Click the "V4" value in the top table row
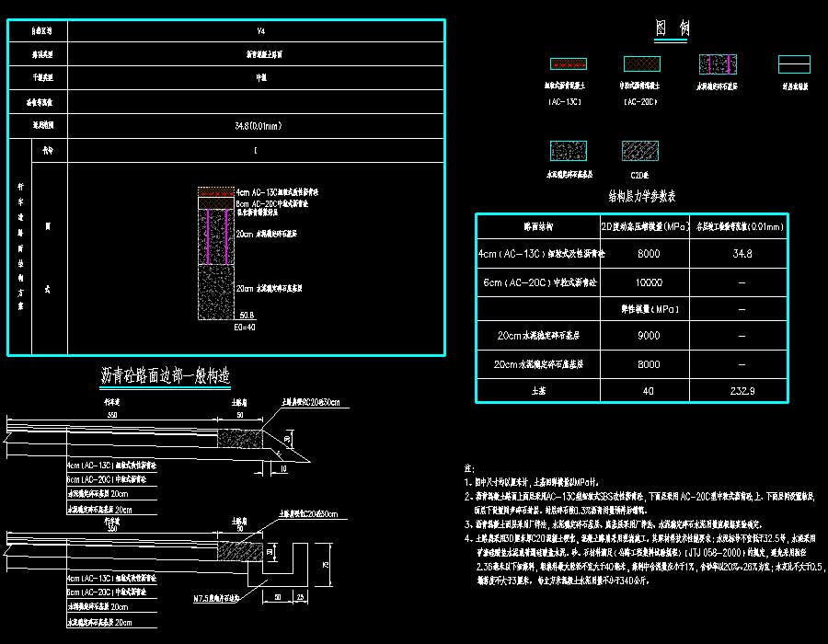 [x=261, y=31]
